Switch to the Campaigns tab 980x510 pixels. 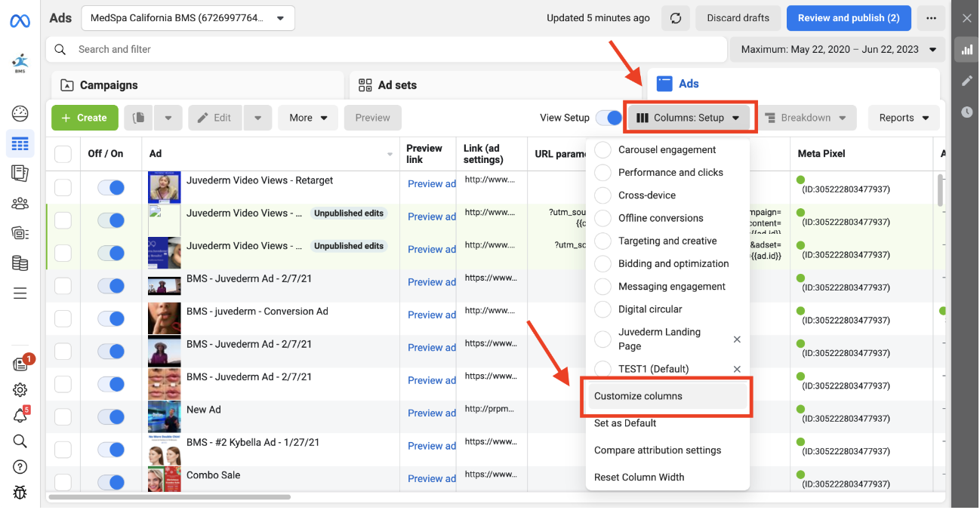pos(198,85)
